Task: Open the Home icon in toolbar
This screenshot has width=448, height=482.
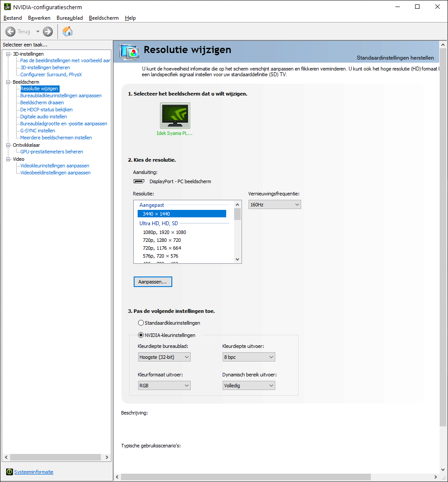Action: (x=68, y=32)
